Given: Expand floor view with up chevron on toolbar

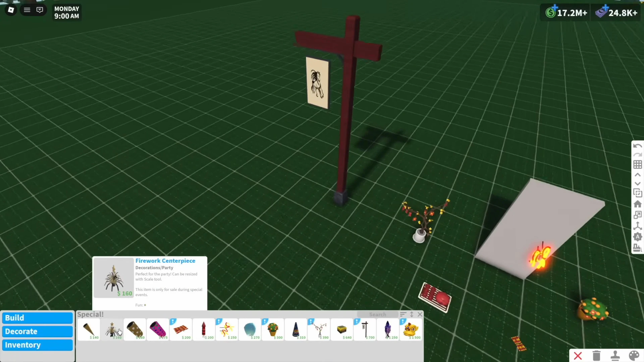Looking at the screenshot, I should 637,175.
